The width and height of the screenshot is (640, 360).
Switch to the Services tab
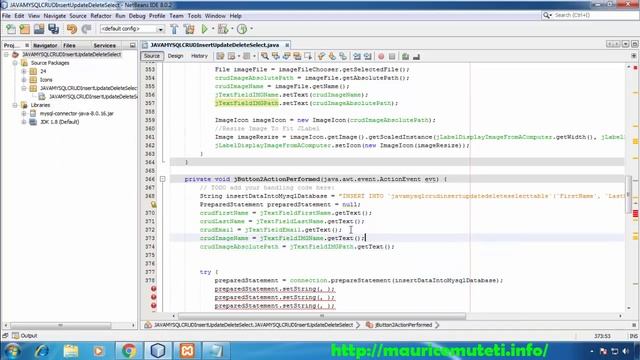(104, 45)
